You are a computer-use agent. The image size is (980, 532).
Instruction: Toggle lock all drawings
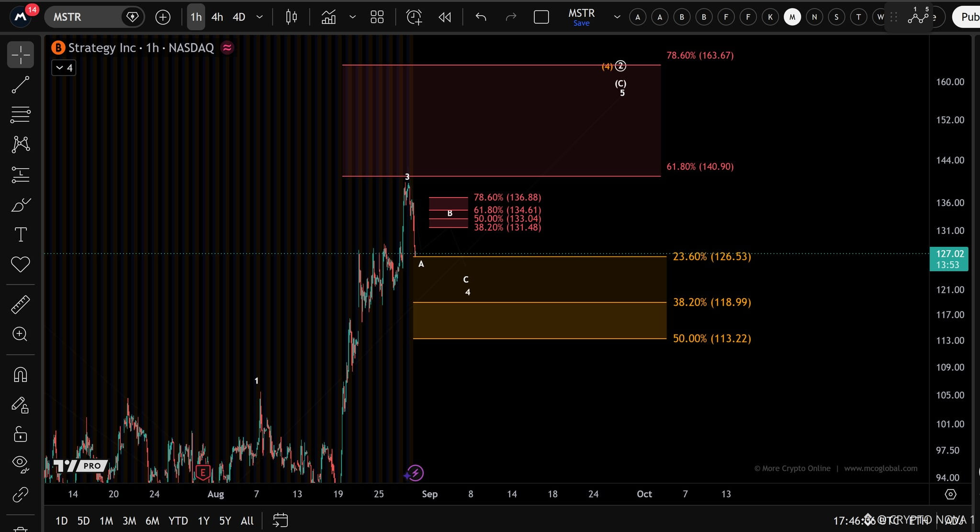tap(21, 434)
